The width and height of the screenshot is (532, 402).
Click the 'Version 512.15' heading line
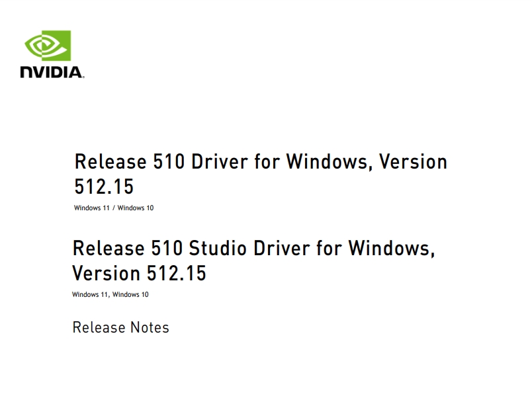pos(139,274)
